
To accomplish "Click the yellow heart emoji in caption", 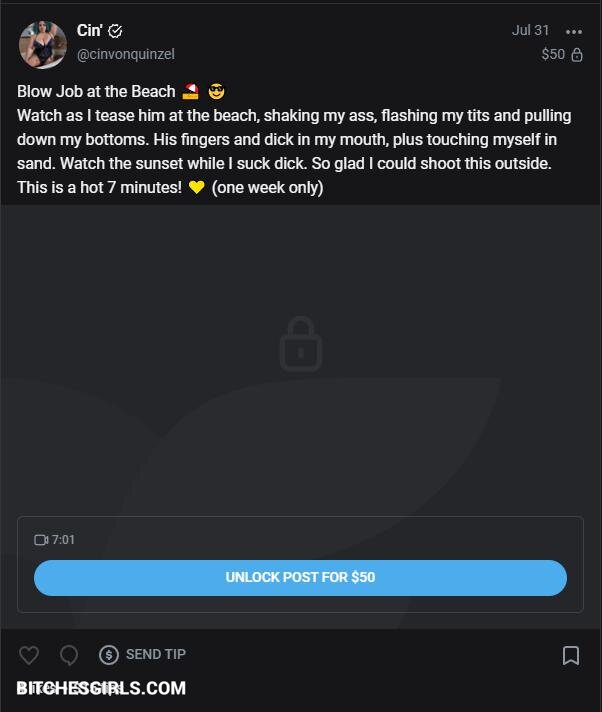I will pyautogui.click(x=196, y=188).
